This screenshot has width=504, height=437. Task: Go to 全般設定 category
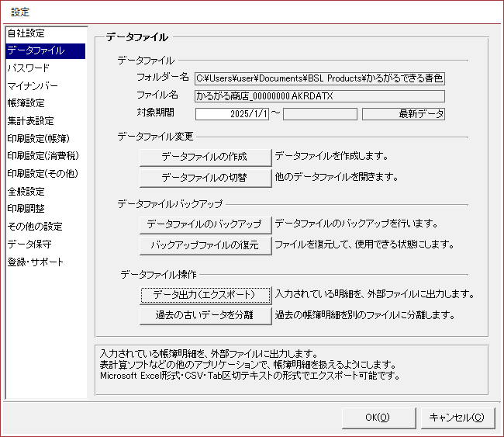click(26, 191)
